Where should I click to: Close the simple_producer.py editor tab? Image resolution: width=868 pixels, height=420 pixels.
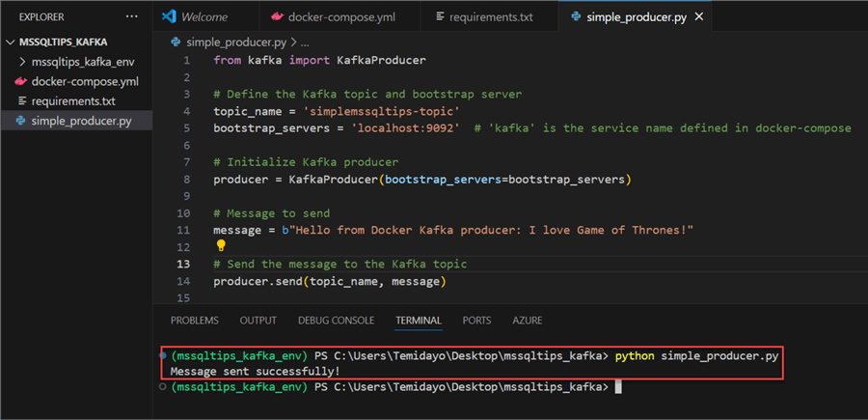pyautogui.click(x=698, y=16)
